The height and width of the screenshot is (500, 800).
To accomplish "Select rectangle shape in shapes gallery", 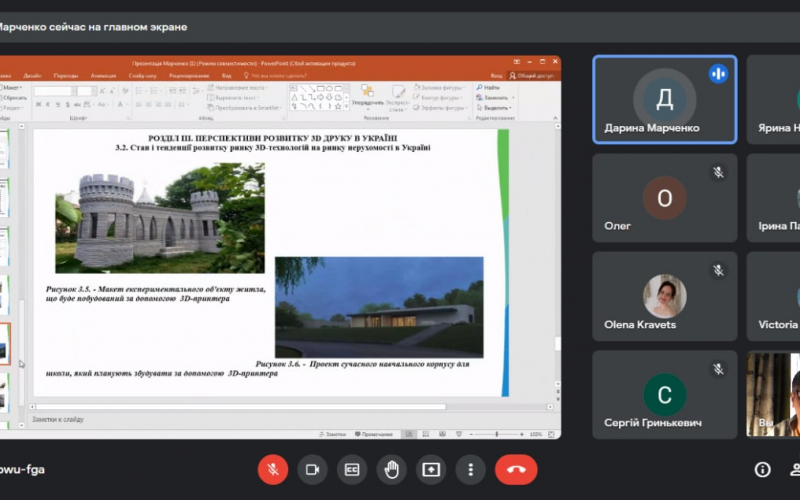I will tap(321, 88).
